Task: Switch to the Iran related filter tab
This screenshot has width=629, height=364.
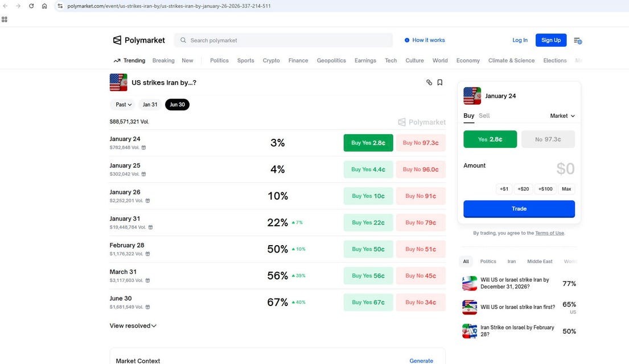Action: tap(511, 262)
